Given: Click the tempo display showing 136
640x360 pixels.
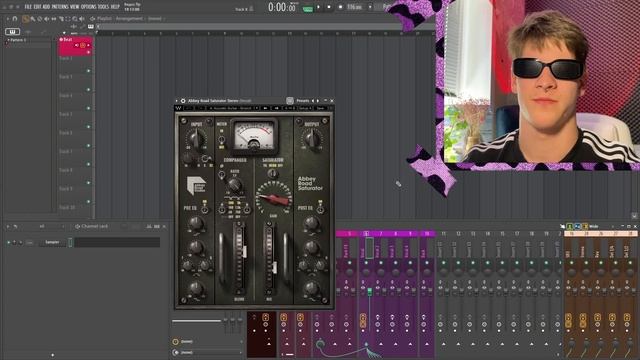Looking at the screenshot, I should point(354,7).
